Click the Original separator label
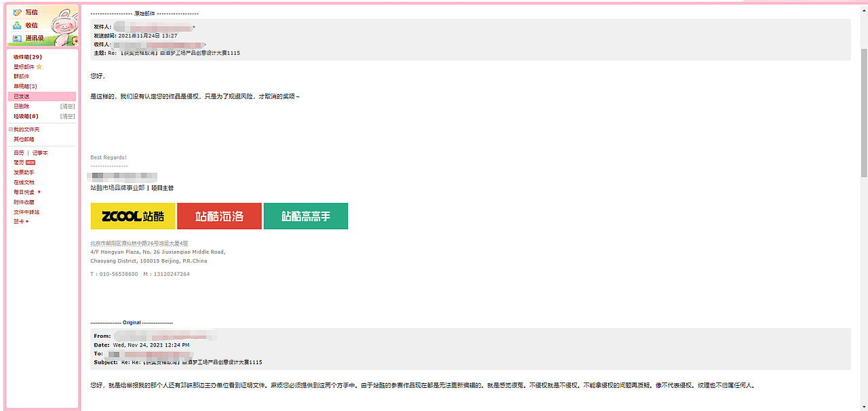The height and width of the screenshot is (411, 868). coord(132,323)
